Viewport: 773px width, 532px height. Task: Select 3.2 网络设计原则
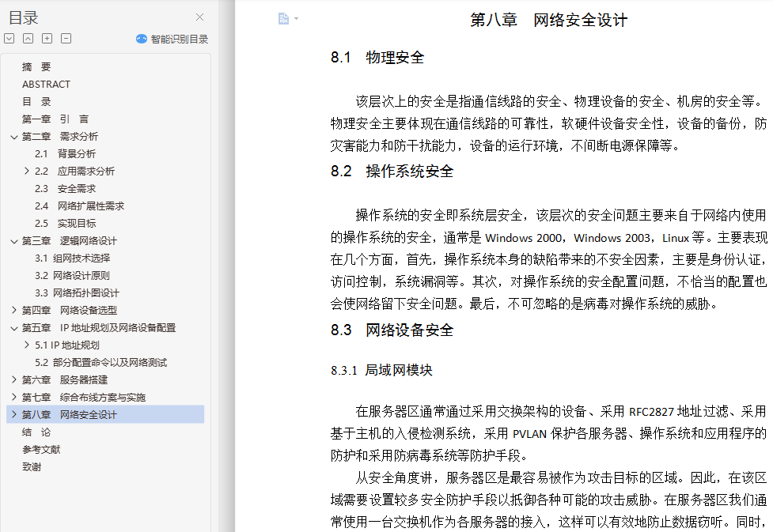point(72,275)
